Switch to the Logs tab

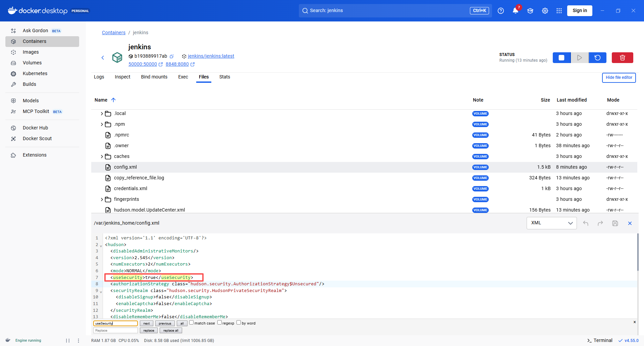(99, 77)
